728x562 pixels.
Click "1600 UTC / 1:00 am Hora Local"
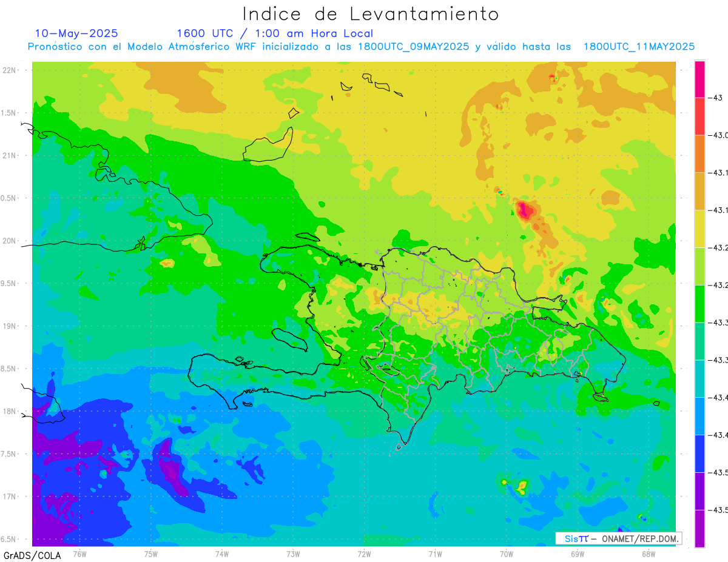pyautogui.click(x=275, y=33)
